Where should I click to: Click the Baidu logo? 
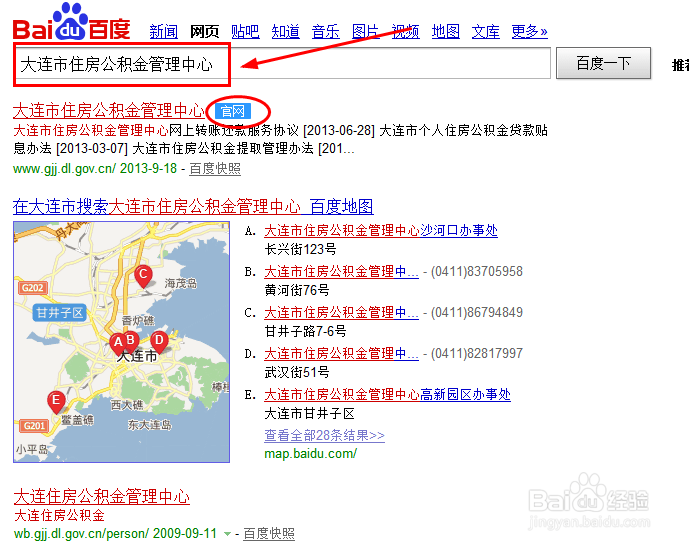[x=71, y=22]
